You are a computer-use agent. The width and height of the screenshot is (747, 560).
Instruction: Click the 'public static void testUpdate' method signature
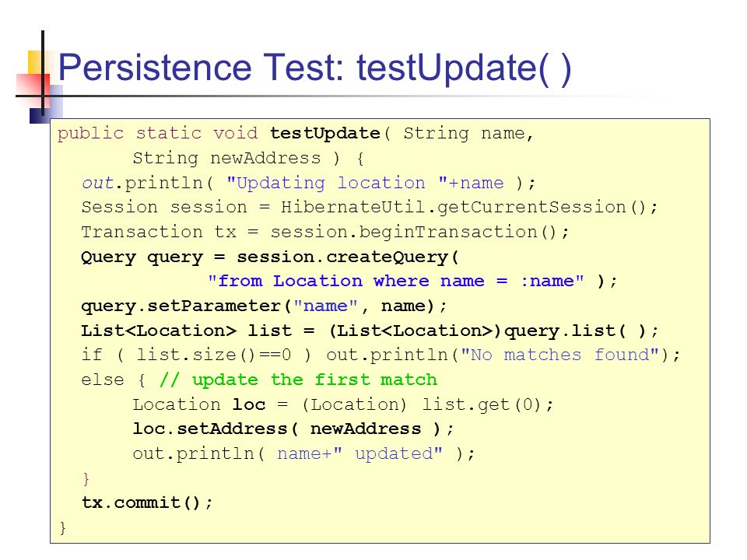(219, 133)
